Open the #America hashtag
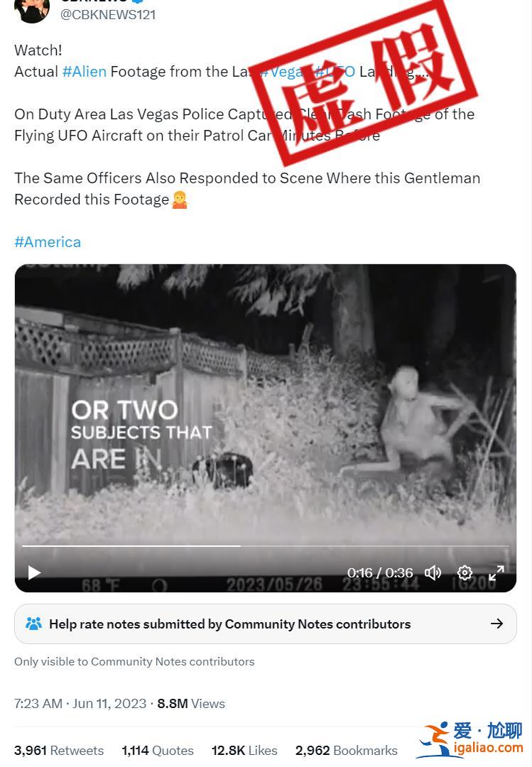This screenshot has height=767, width=532. click(48, 241)
